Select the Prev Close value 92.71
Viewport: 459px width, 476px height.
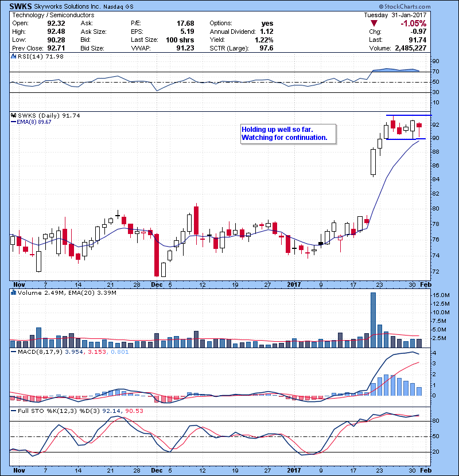(x=56, y=48)
